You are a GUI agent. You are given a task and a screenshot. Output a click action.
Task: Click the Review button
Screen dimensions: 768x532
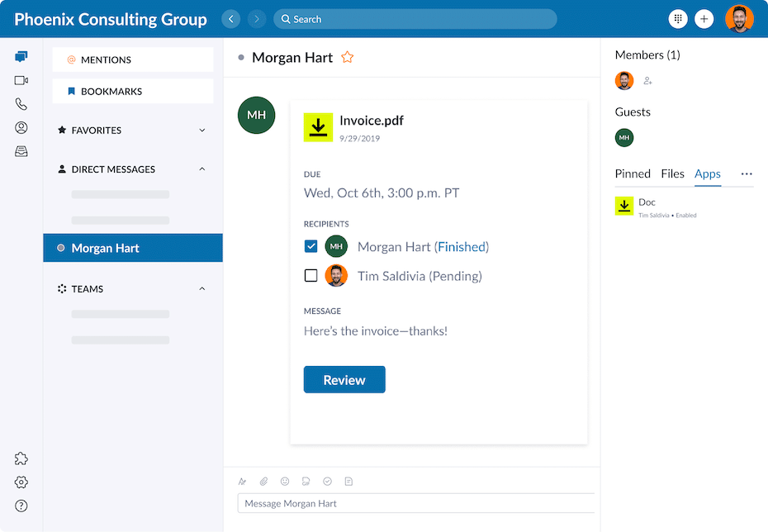point(344,380)
